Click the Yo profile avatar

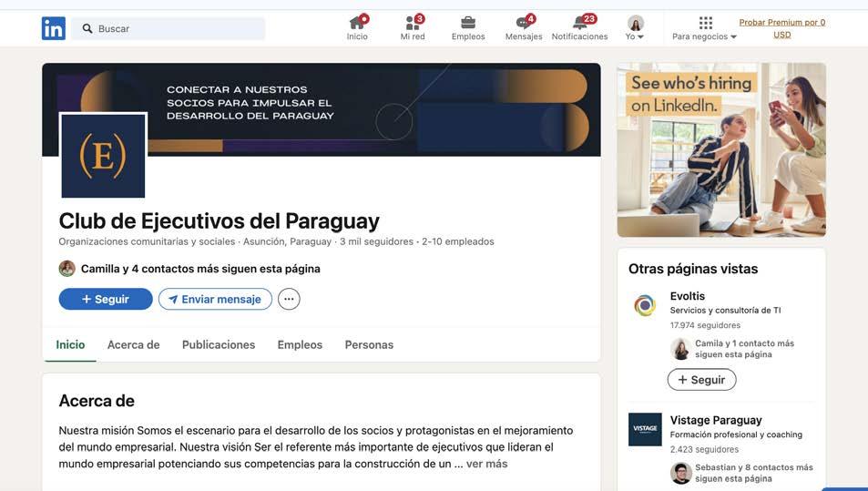[x=635, y=23]
